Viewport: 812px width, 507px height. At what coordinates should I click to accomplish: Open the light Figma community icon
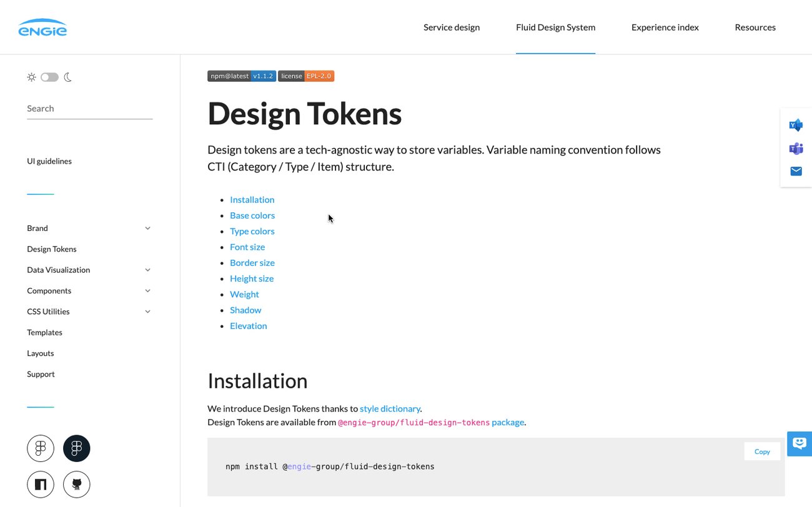[41, 448]
